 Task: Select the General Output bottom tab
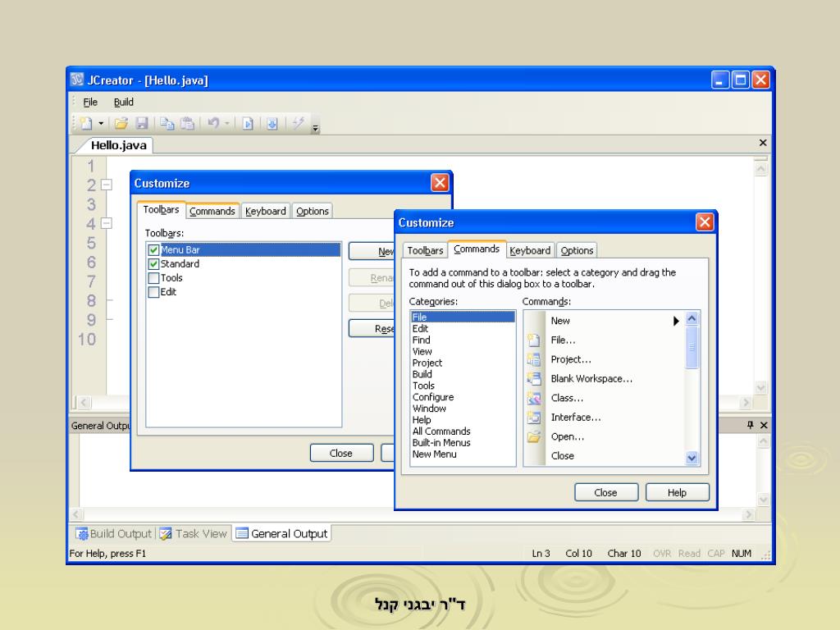[x=282, y=533]
